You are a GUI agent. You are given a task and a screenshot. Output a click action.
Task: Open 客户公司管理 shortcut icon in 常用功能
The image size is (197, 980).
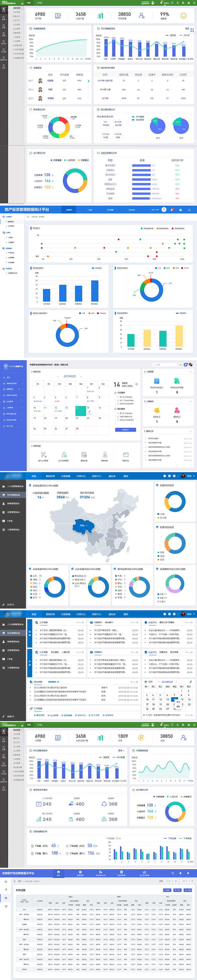pyautogui.click(x=43, y=454)
